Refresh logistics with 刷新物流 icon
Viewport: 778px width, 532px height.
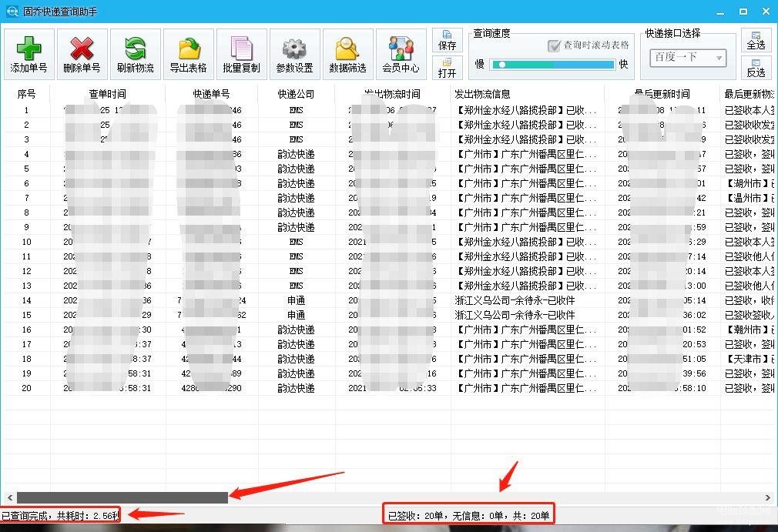(x=135, y=54)
